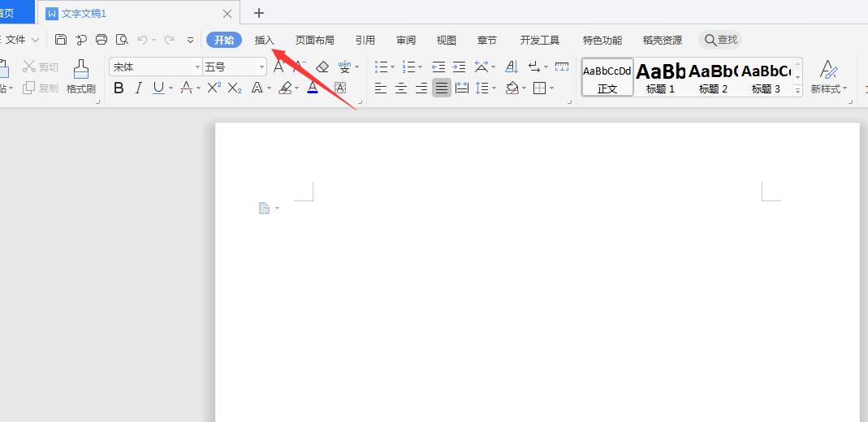Decrease font size with A- icon
The height and width of the screenshot is (422, 868).
[x=300, y=67]
